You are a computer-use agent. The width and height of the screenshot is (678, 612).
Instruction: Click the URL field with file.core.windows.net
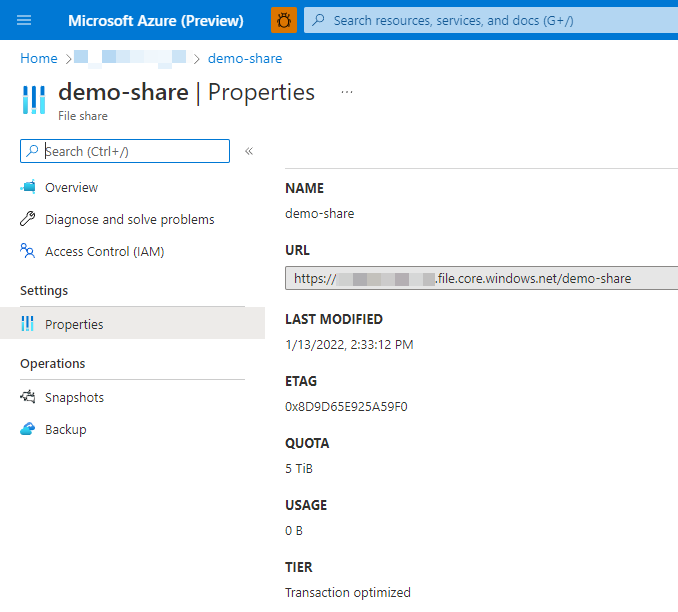coord(481,278)
